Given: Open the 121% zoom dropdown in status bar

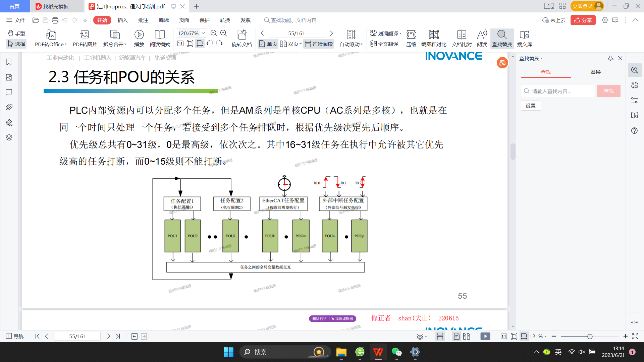Looking at the screenshot, I should coord(538,336).
